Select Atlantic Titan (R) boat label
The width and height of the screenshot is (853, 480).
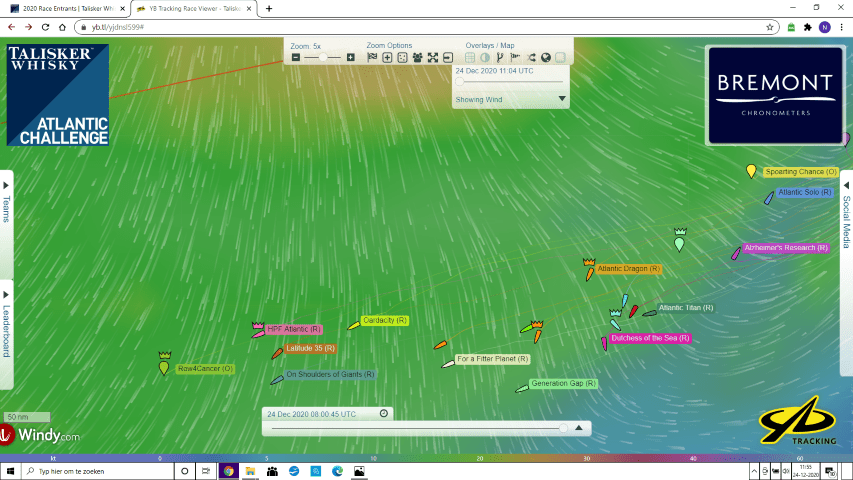[x=685, y=307]
